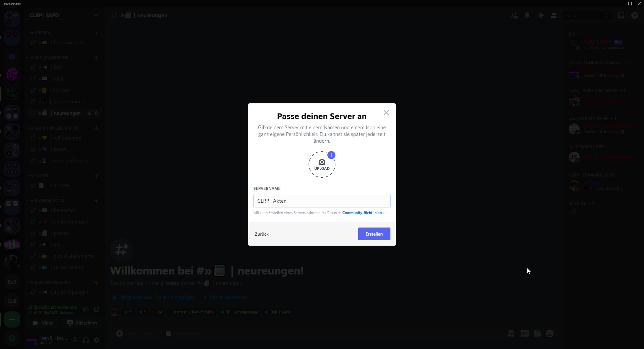Viewport: 644px width, 349px height.
Task: Toggle the member list icon in the header
Action: click(554, 15)
